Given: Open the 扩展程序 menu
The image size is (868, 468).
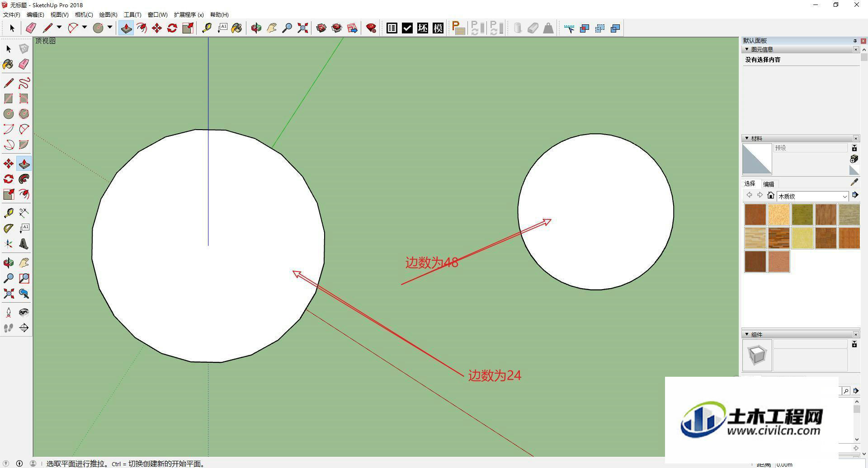Looking at the screenshot, I should [x=189, y=14].
